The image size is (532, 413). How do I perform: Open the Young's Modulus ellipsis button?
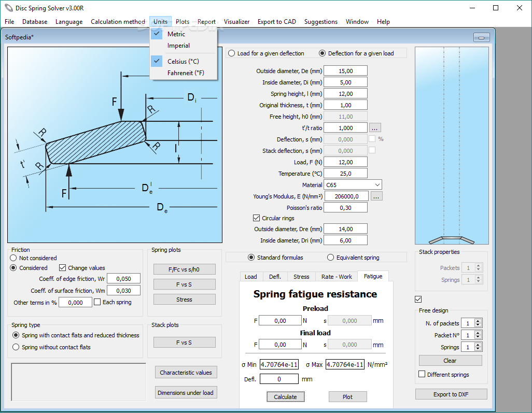click(x=376, y=196)
